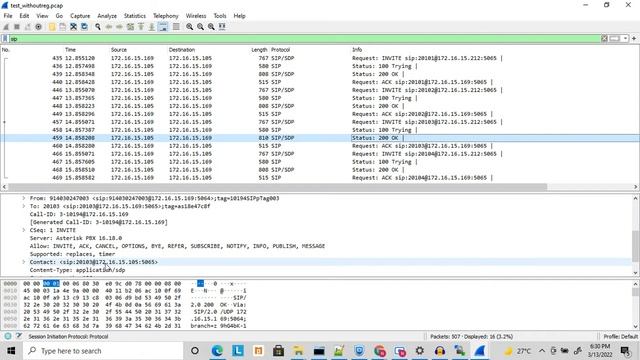
Task: Select packet 436 Status 100 Trying
Action: [320, 66]
